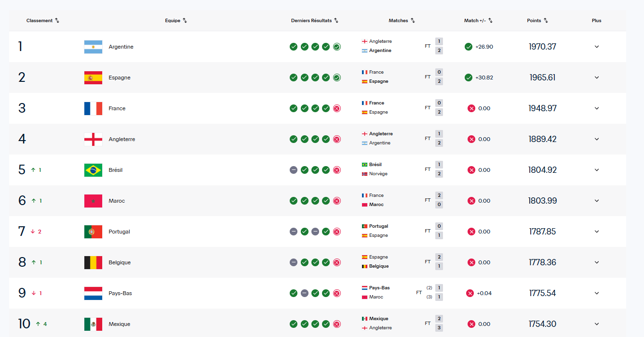Expand the Mexique row details

click(x=597, y=324)
